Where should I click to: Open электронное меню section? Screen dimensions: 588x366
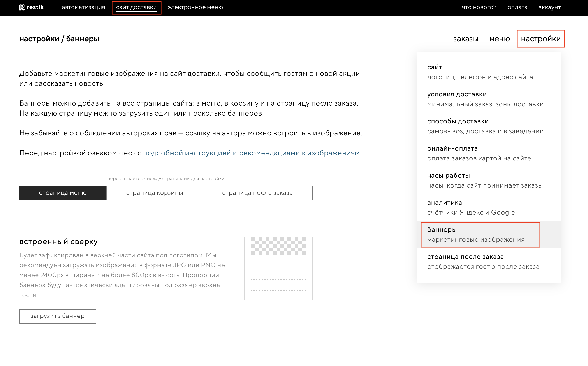(x=195, y=7)
